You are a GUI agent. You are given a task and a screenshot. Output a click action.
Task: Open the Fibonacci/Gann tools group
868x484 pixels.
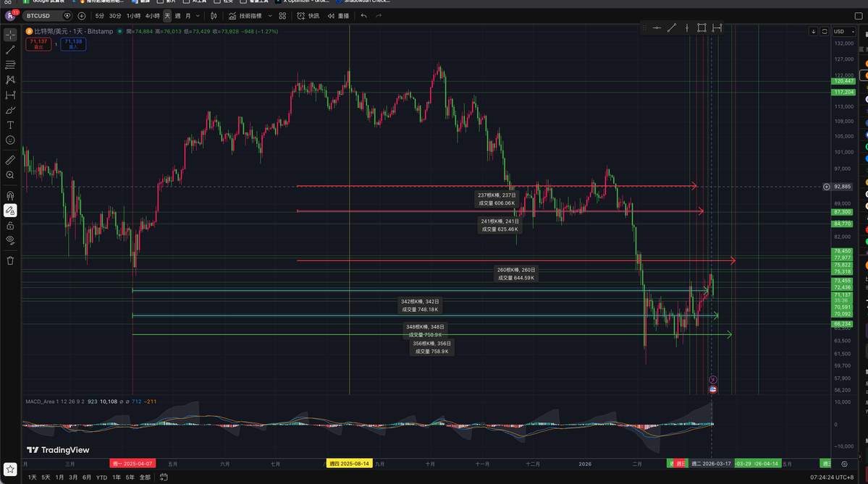pos(10,64)
